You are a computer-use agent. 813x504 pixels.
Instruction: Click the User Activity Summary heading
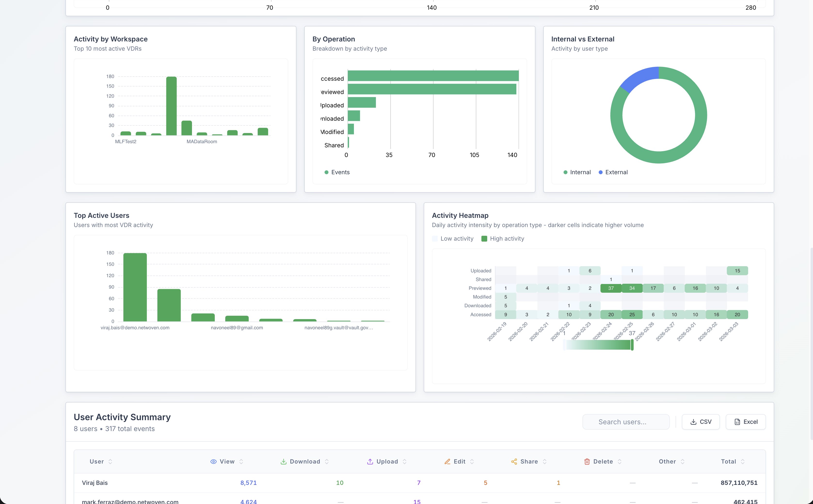tap(122, 417)
